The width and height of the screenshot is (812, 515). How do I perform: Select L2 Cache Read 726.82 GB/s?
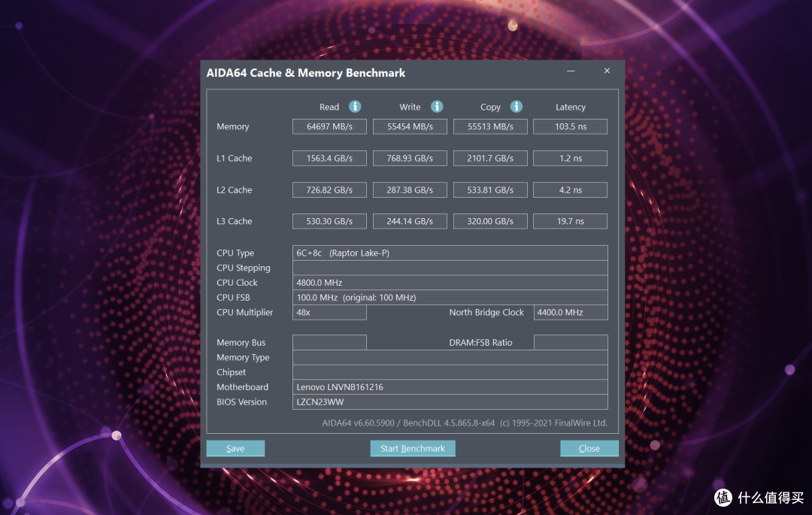(329, 190)
